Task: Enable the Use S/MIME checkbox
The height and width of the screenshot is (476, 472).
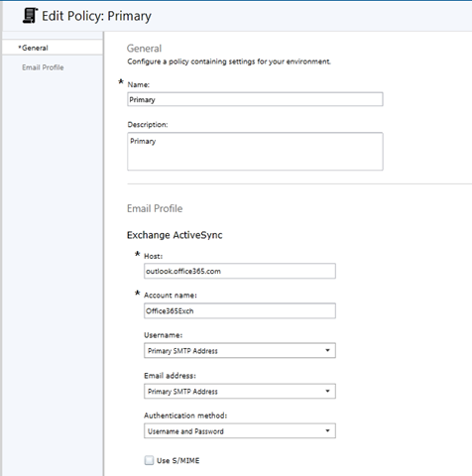Action: click(149, 460)
